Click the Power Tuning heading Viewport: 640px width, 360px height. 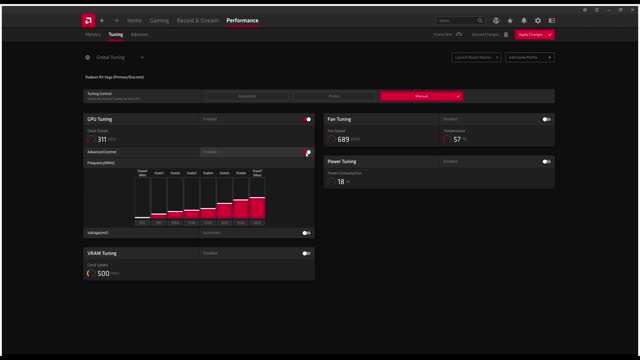click(342, 162)
